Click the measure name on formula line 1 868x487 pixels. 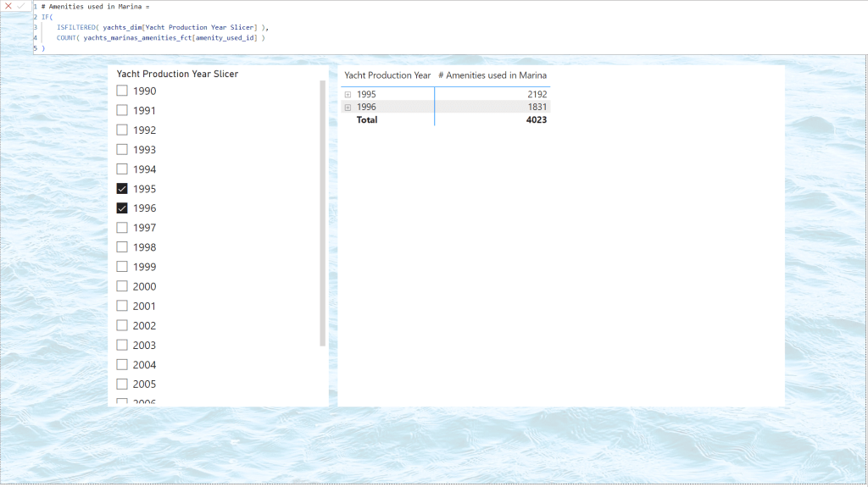95,7
